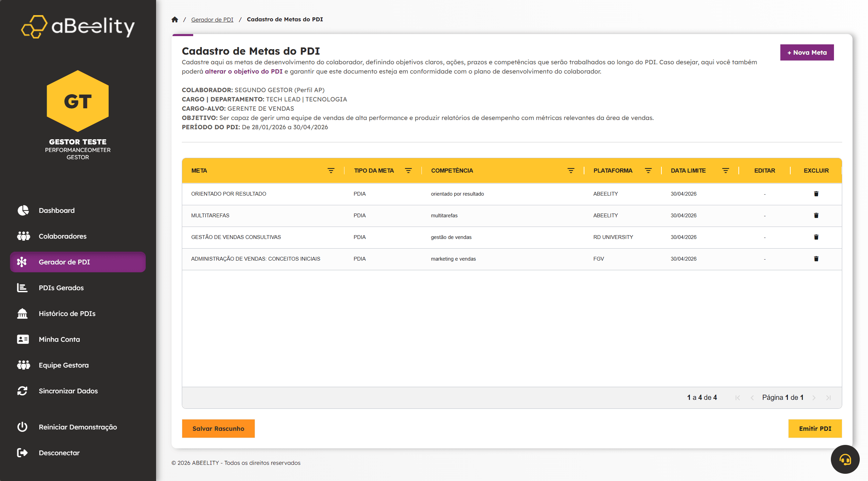Remove the GESTÃO DE VENDAS CONSULTIVAS goal
Image resolution: width=868 pixels, height=481 pixels.
(816, 237)
